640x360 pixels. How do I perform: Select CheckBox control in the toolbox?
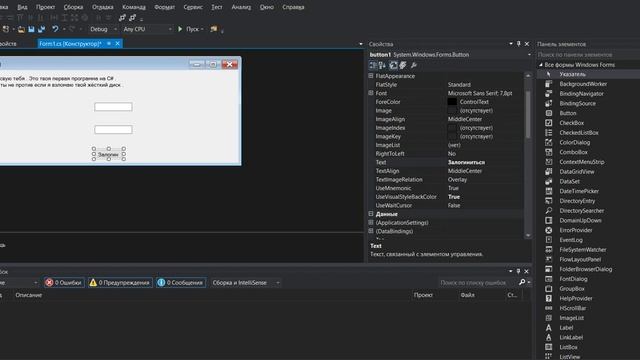tap(571, 123)
